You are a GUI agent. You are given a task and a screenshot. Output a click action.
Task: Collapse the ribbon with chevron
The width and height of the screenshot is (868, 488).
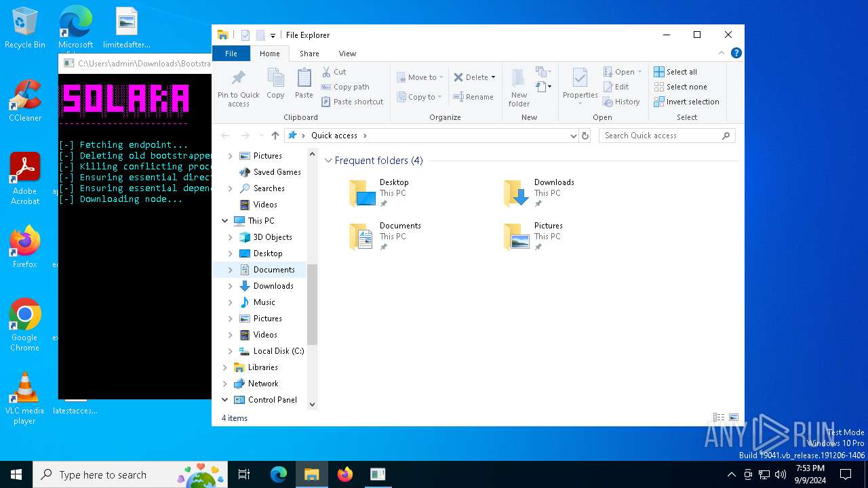point(722,53)
